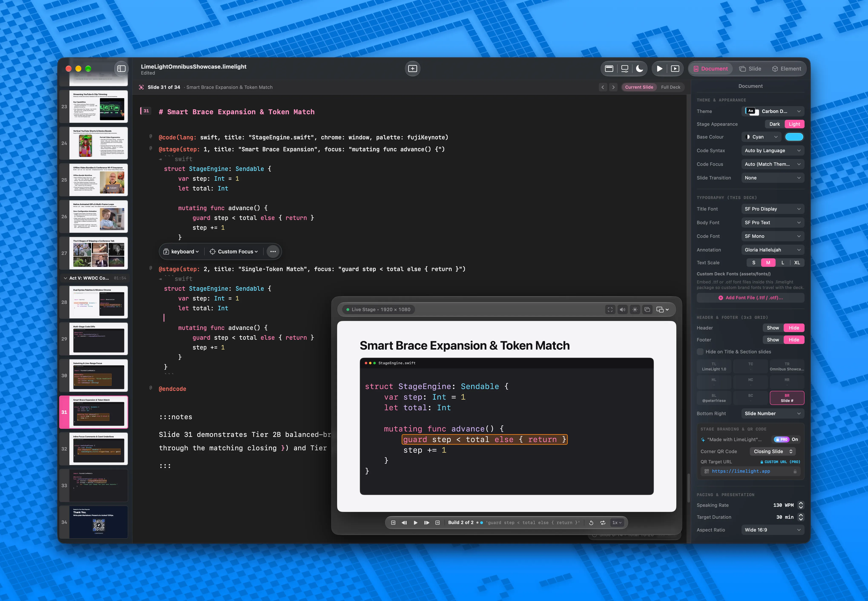Viewport: 868px width, 601px height.
Task: Select text scale XL
Action: (797, 263)
